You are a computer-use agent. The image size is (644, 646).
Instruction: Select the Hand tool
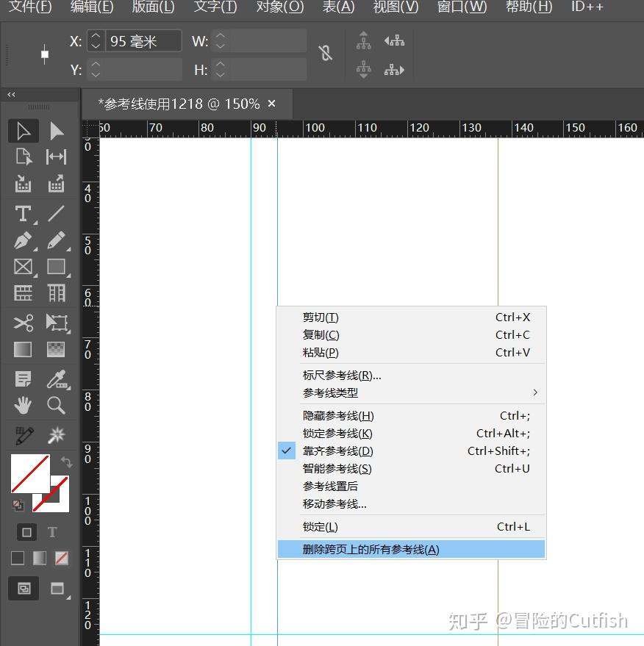(23, 405)
